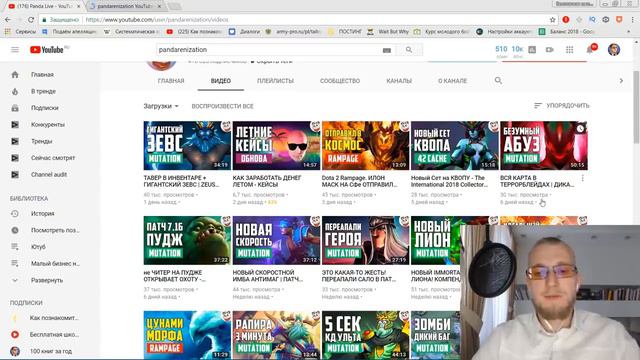The image size is (640, 360).
Task: Open the account avatar menu
Action: coord(613,50)
